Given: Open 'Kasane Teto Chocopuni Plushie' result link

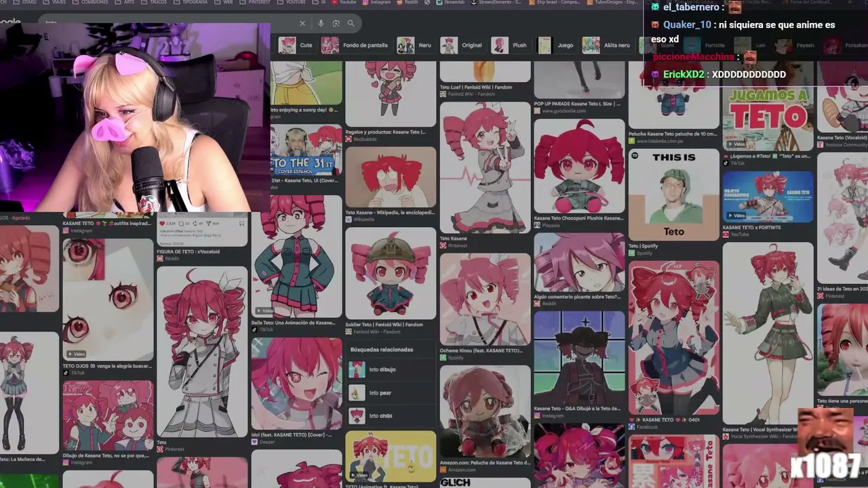Looking at the screenshot, I should tap(579, 218).
